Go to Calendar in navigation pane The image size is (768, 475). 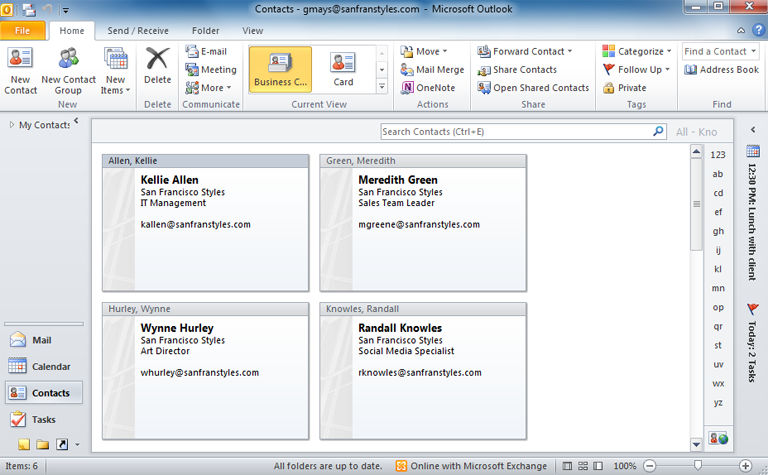click(x=44, y=367)
